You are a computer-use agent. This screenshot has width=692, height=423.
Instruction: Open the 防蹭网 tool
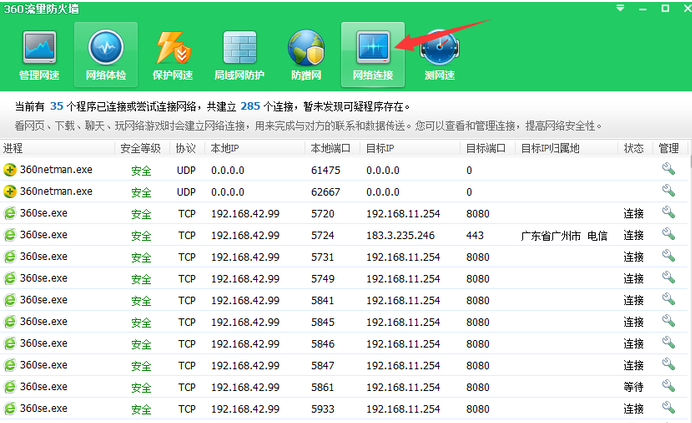click(306, 55)
